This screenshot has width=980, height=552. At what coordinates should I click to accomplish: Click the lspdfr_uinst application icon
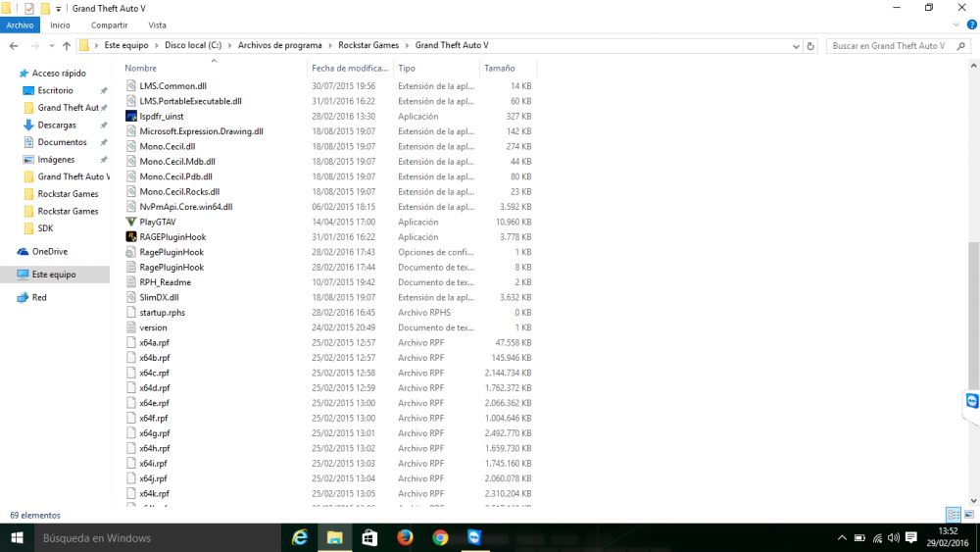(x=130, y=117)
